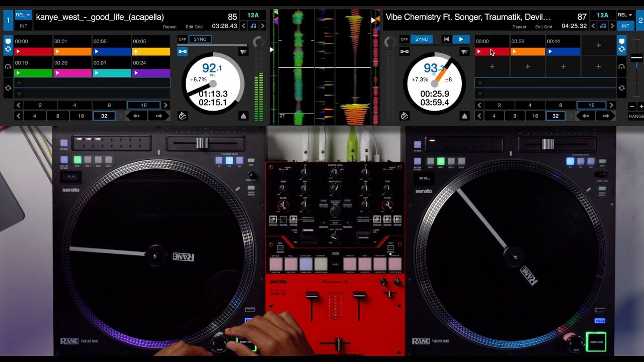Click Edit Grid on deck 1
Image resolution: width=644 pixels, height=362 pixels.
(x=194, y=27)
